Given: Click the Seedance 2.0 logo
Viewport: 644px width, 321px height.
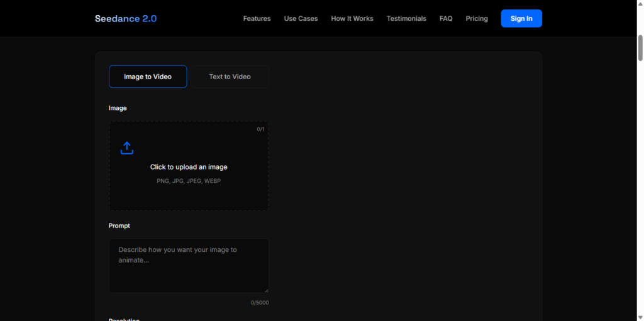Looking at the screenshot, I should point(126,19).
